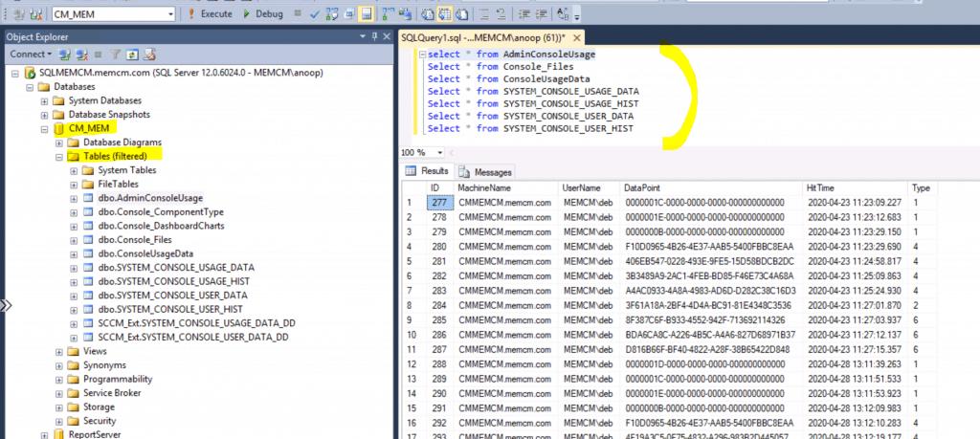Collapse the CM_MEM database node

tap(44, 129)
